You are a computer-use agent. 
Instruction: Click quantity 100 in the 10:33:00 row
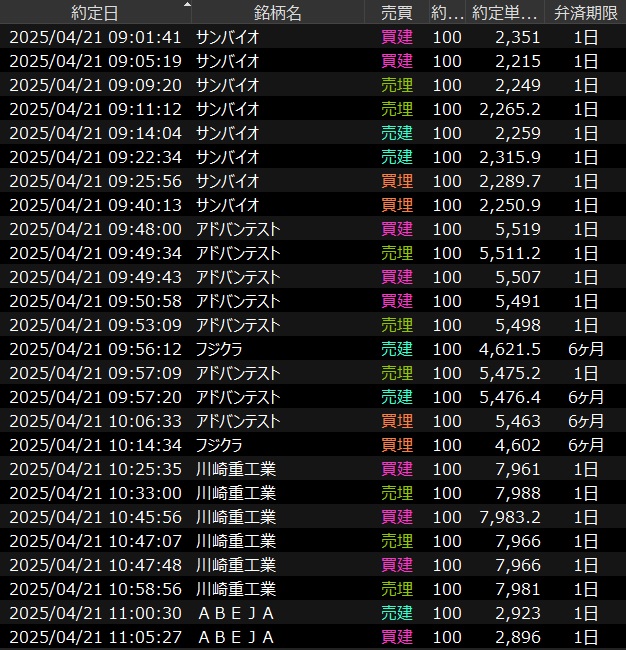point(447,494)
